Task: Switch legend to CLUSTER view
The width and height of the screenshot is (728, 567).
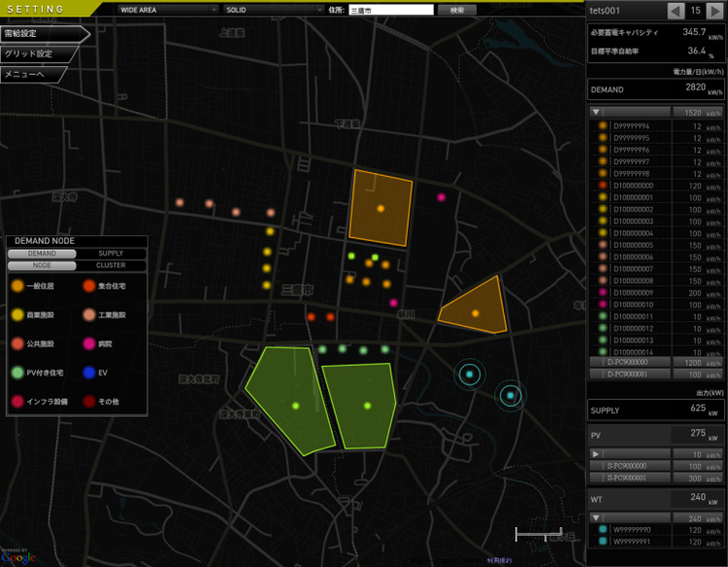Action: click(x=111, y=265)
